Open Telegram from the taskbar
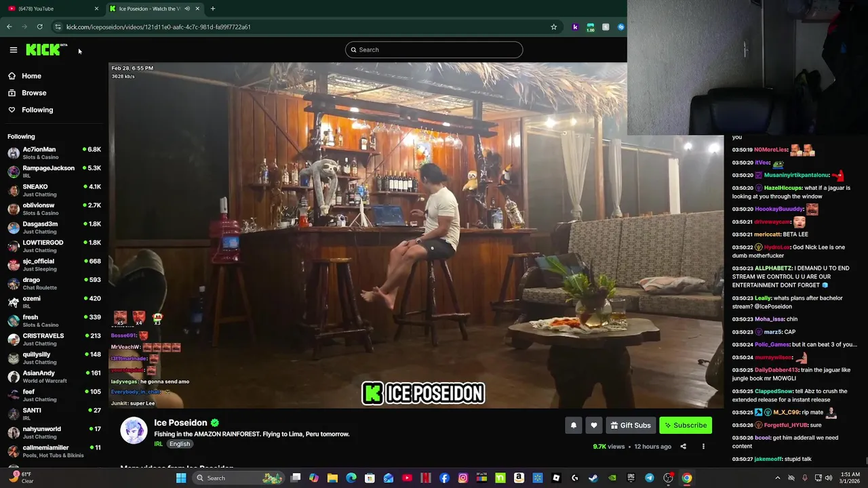This screenshot has height=488, width=868. [650, 478]
